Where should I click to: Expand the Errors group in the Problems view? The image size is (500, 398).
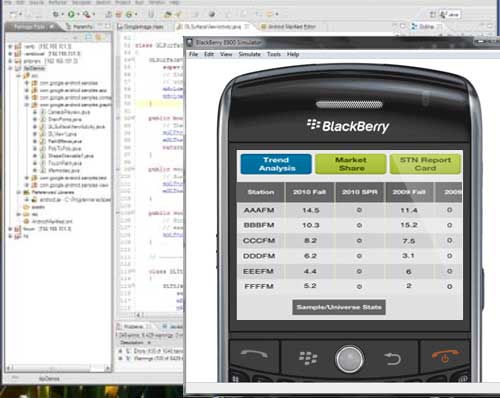(121, 351)
